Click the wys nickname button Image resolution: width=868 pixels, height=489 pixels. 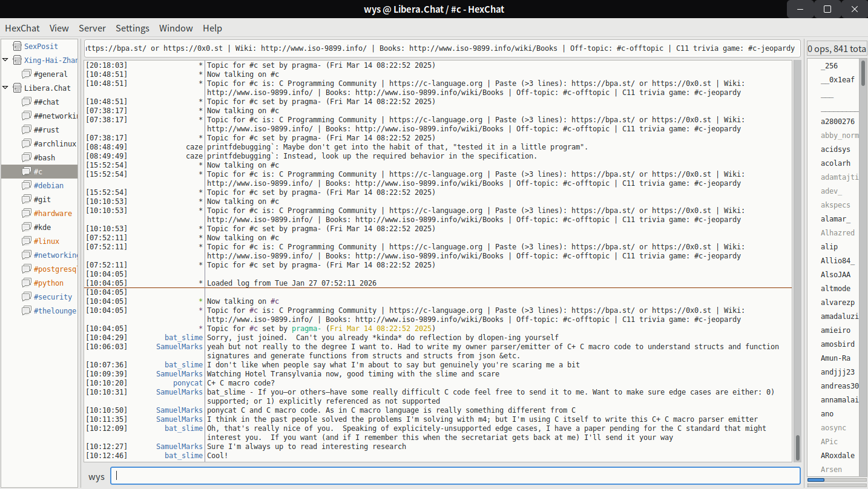[96, 476]
